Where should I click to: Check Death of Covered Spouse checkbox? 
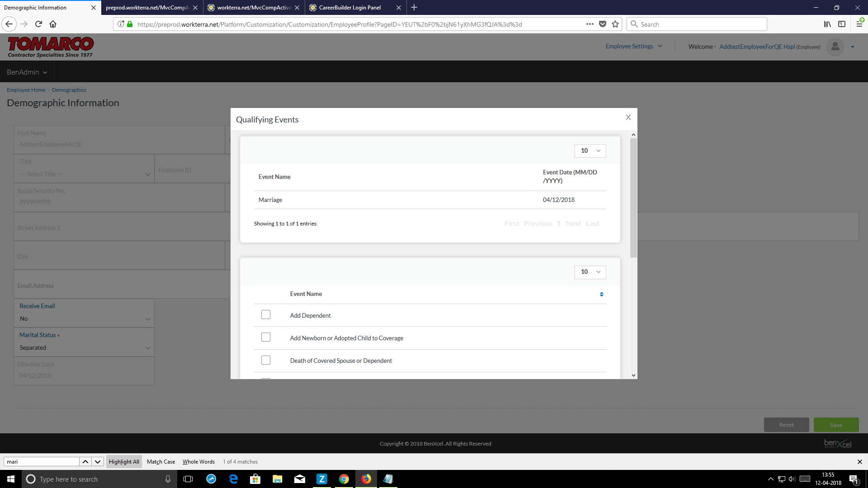coord(266,360)
